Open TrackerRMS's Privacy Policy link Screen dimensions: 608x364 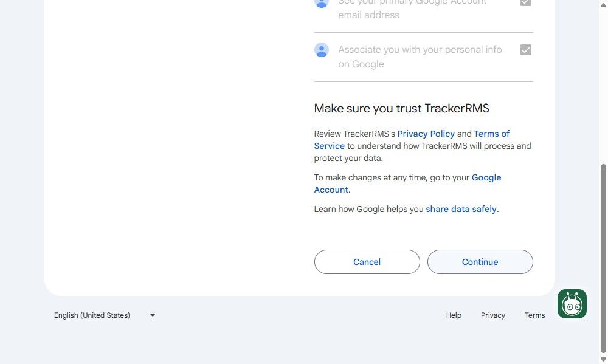[x=426, y=134]
